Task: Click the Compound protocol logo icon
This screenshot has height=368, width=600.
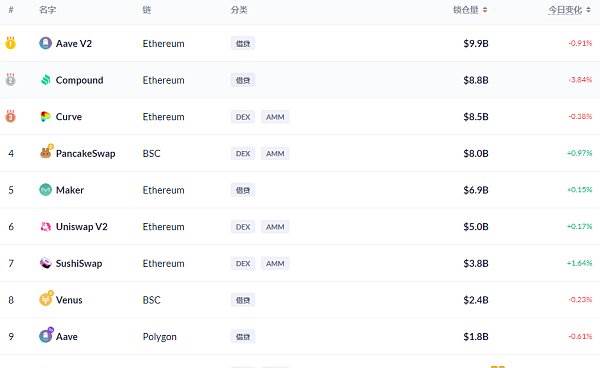Action: pyautogui.click(x=46, y=80)
